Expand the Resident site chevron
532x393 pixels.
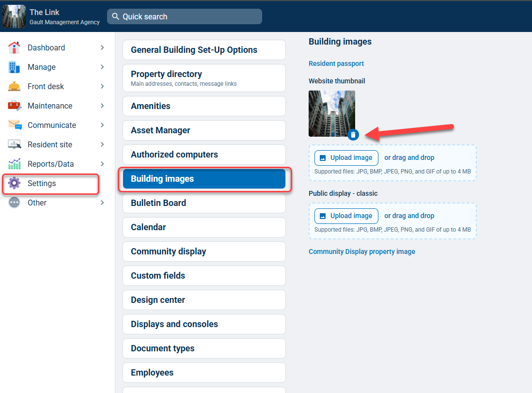[x=102, y=144]
